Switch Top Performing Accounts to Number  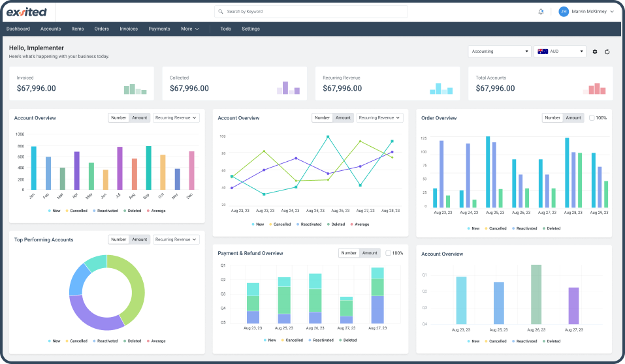[x=119, y=239]
